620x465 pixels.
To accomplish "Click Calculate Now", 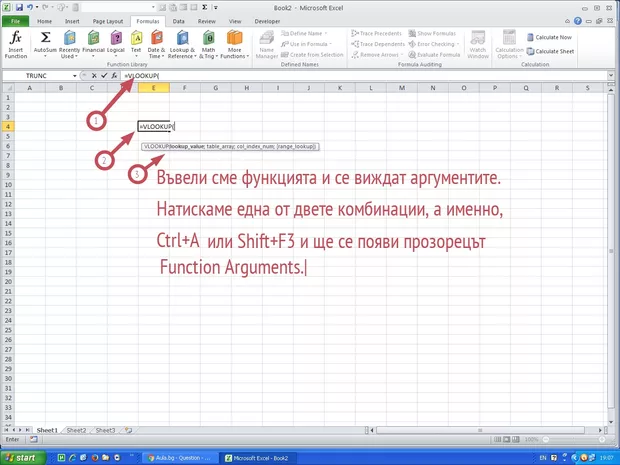I will 549,37.
